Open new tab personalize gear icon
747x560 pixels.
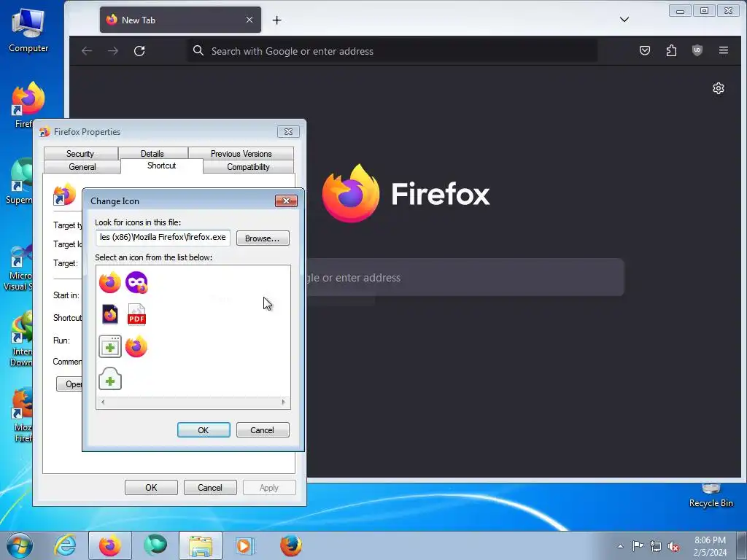pyautogui.click(x=719, y=88)
